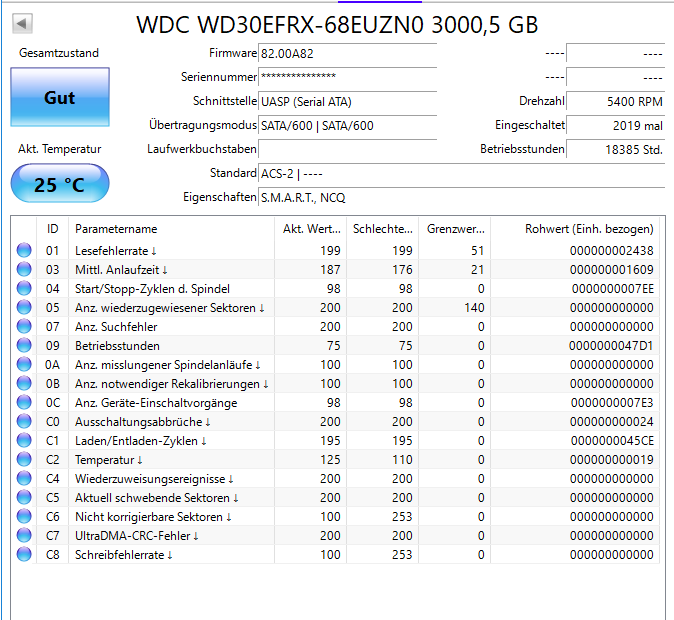
Task: Click status orb for Mittl. Anlaufzeit row
Action: 24,269
